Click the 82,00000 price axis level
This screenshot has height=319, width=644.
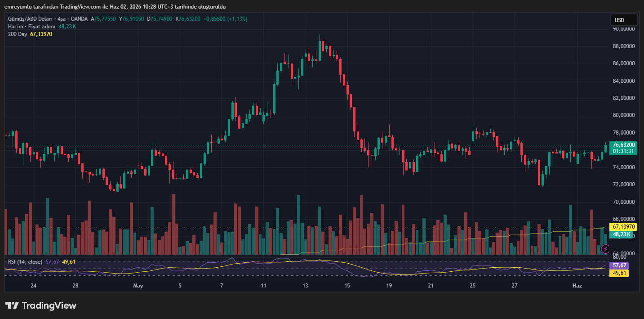point(624,98)
